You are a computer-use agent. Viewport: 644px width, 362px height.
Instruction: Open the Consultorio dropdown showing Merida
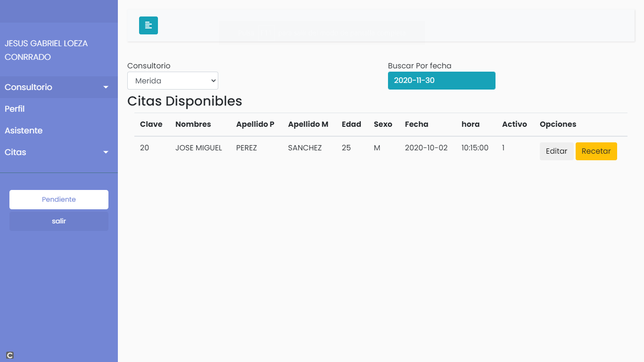[x=173, y=81]
